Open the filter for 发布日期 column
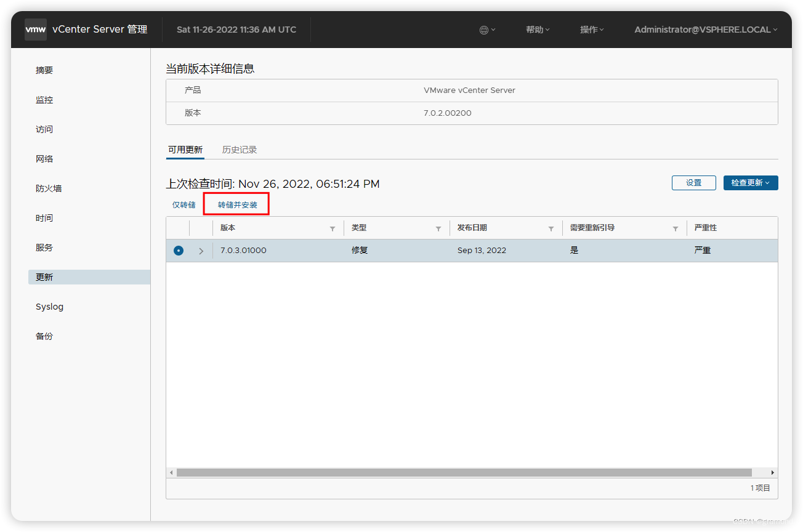The image size is (803, 532). (551, 228)
